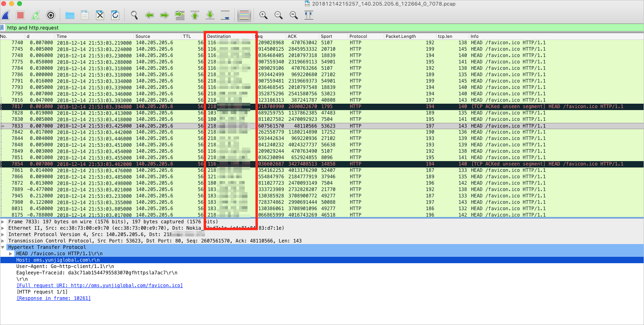
Task: Follow Response in frame 10261 link
Action: [x=53, y=298]
